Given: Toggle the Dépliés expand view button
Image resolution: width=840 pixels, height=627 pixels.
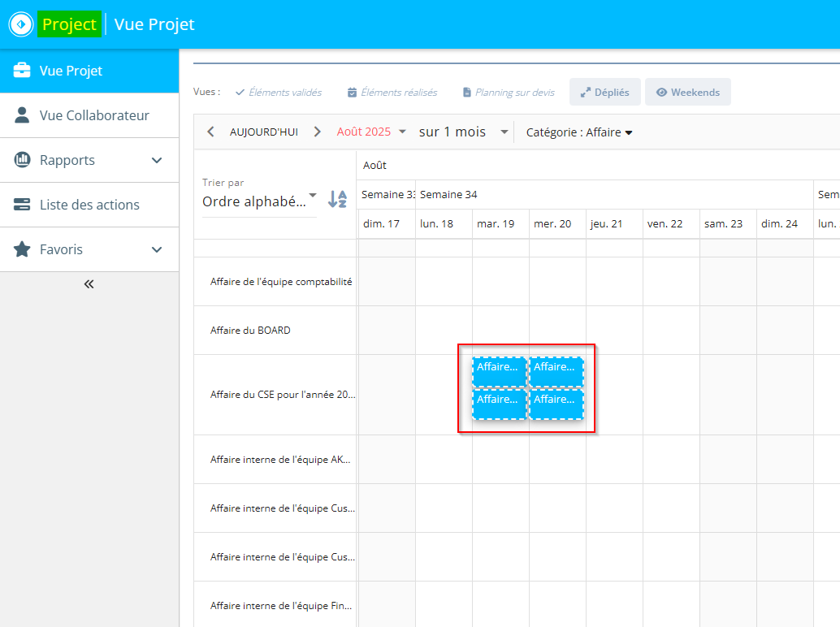Looking at the screenshot, I should tap(604, 93).
